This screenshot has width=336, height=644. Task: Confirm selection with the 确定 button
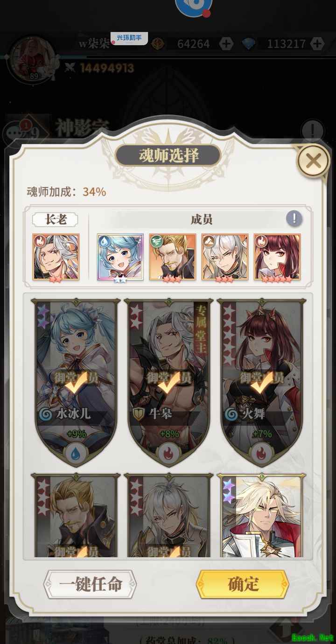pyautogui.click(x=242, y=584)
